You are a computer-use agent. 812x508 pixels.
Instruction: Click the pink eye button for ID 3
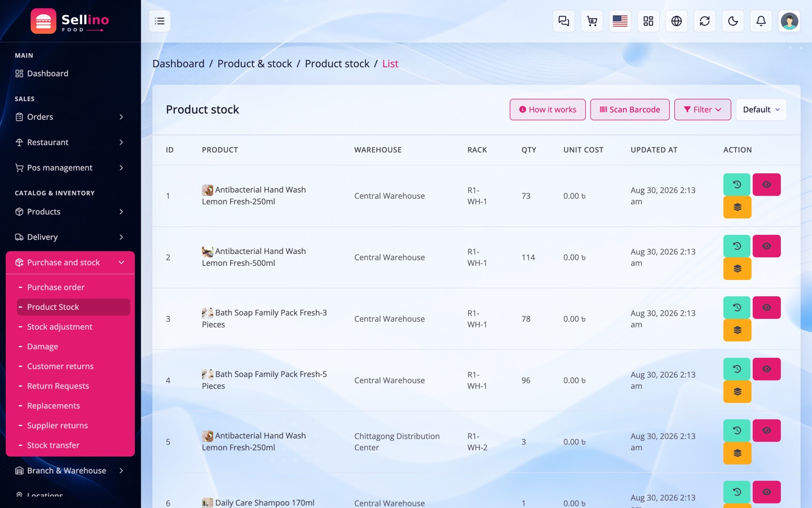766,308
